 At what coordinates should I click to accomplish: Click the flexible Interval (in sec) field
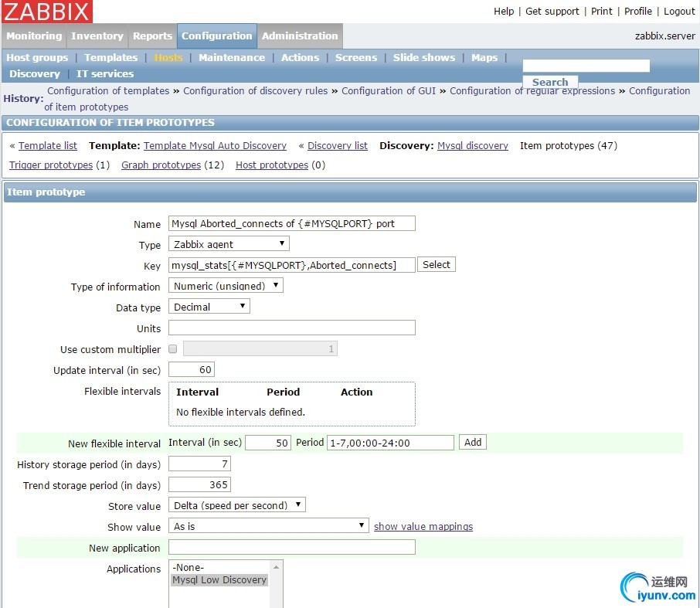268,443
